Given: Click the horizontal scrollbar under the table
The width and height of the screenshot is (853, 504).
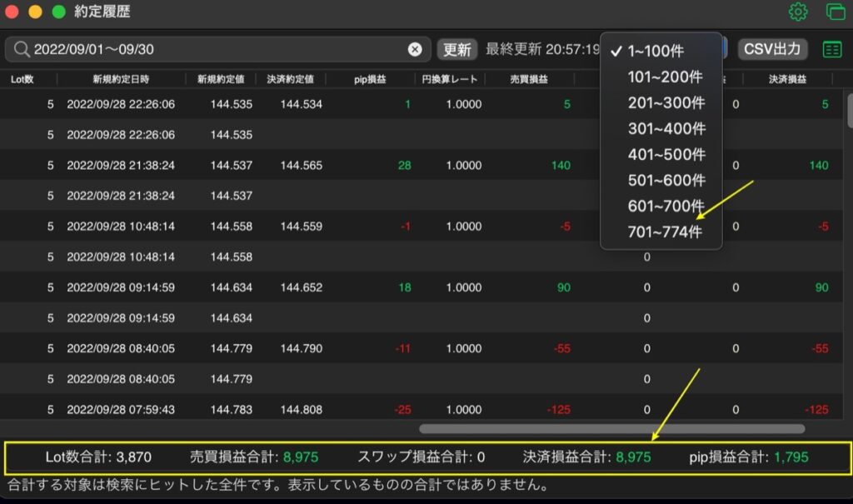Looking at the screenshot, I should pos(612,429).
